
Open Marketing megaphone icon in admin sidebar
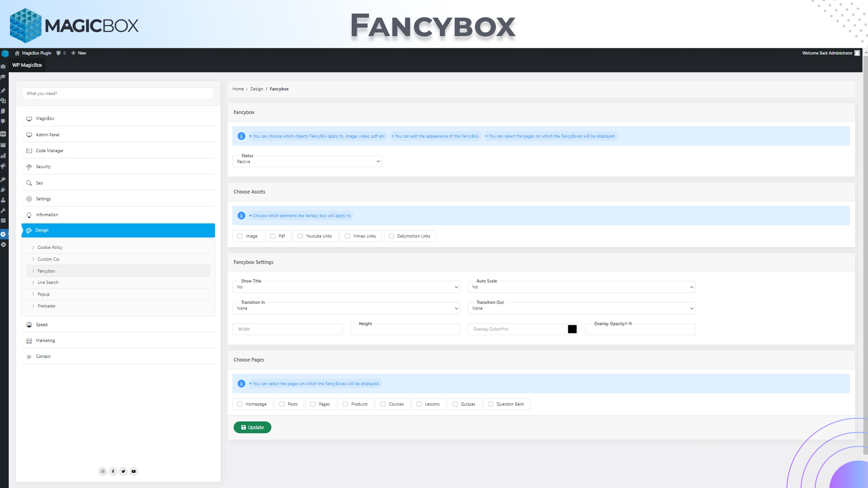click(x=3, y=166)
